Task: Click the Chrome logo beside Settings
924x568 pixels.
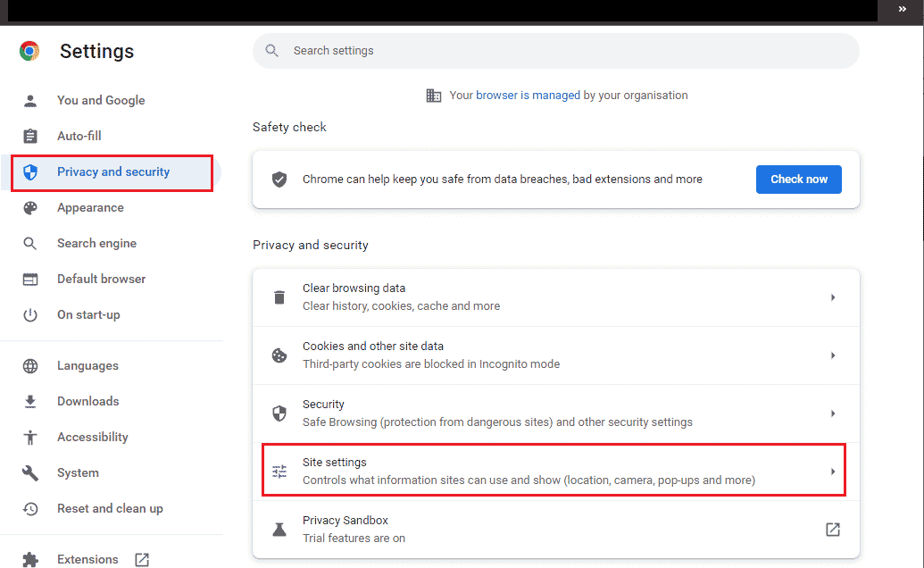Action: (29, 51)
